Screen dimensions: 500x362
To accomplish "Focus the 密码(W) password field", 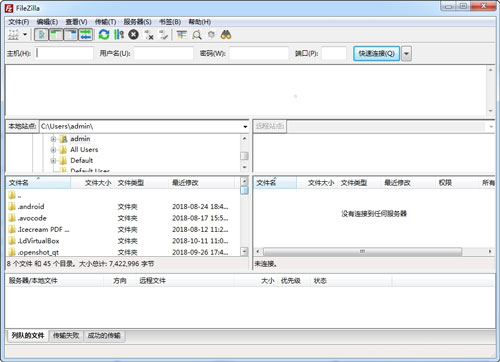I will click(259, 53).
